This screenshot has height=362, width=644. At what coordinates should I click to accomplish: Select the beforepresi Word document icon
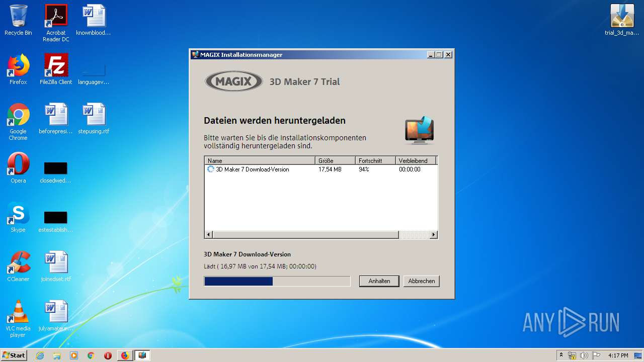56,119
